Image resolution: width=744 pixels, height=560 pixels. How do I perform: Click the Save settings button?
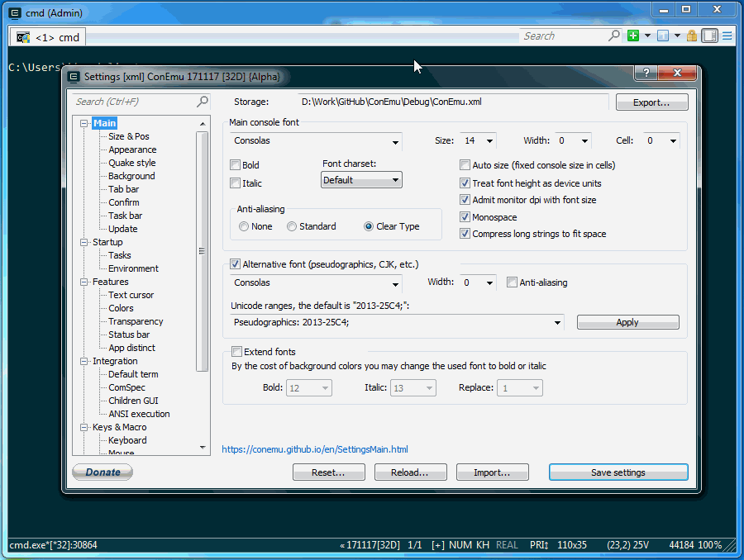click(618, 472)
